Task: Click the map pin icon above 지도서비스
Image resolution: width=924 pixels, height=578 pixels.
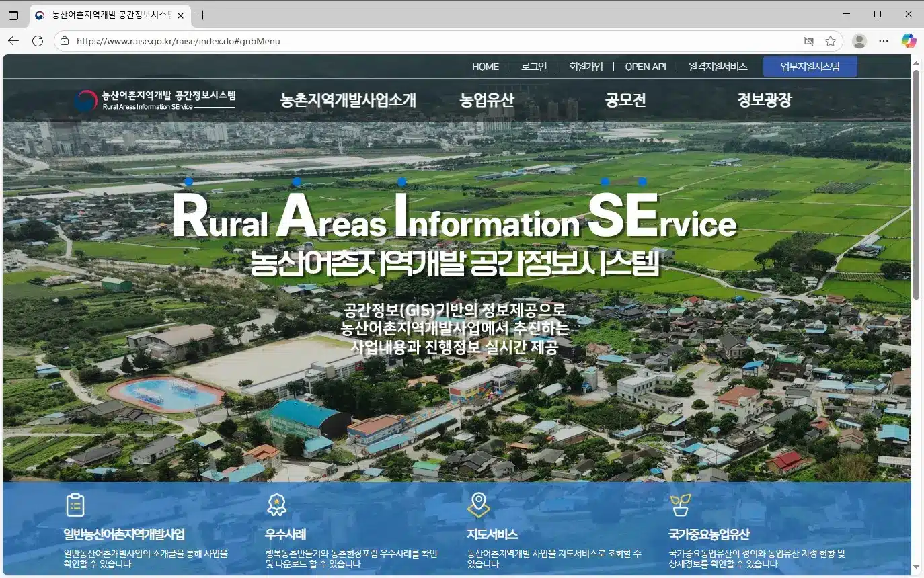Action: (x=478, y=505)
